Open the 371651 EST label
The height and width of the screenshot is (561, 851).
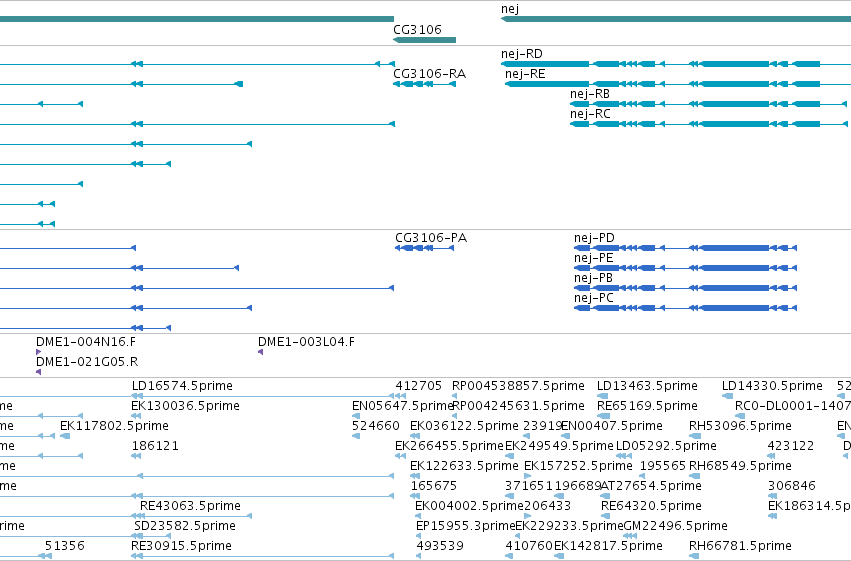point(529,486)
